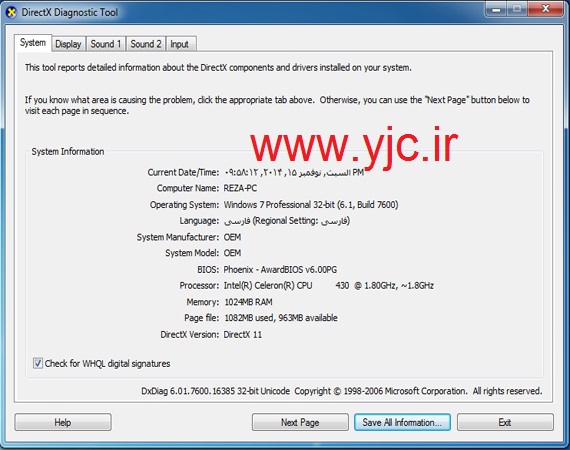Click the Exit button

pyautogui.click(x=505, y=422)
